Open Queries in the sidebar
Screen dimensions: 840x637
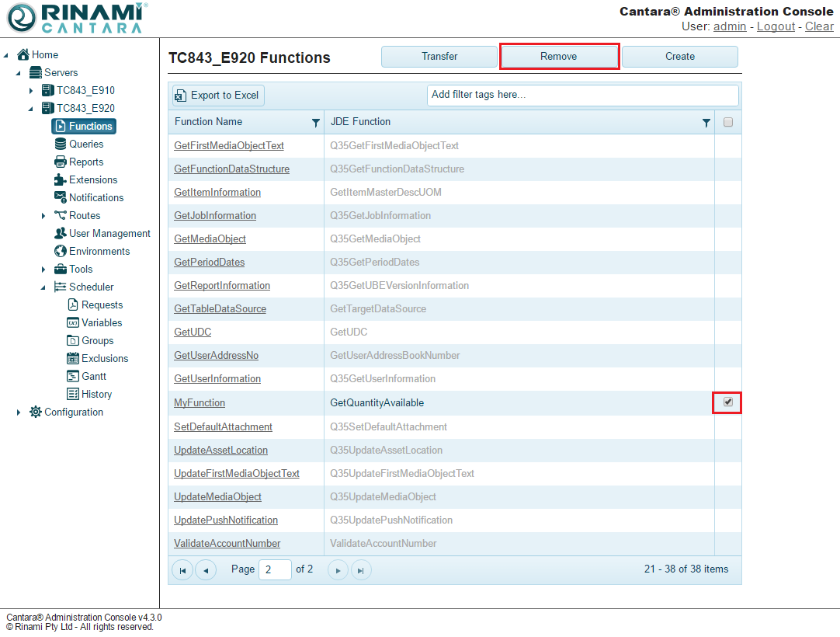pos(85,144)
